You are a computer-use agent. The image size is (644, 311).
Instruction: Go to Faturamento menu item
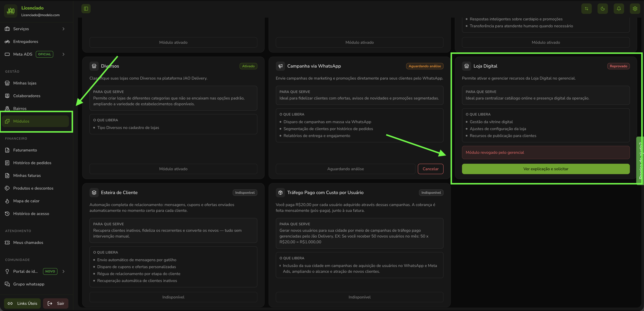pos(25,150)
